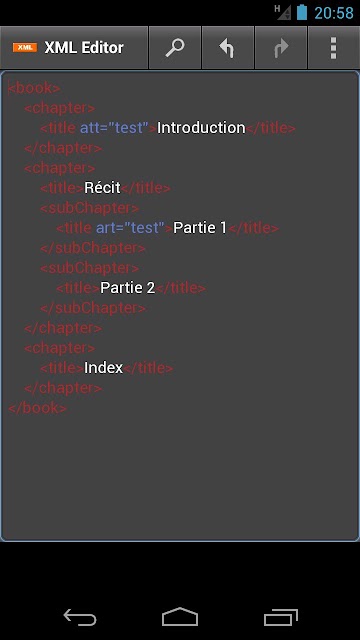Tap the Android back navigation button
This screenshot has height=640, width=360.
click(80, 618)
